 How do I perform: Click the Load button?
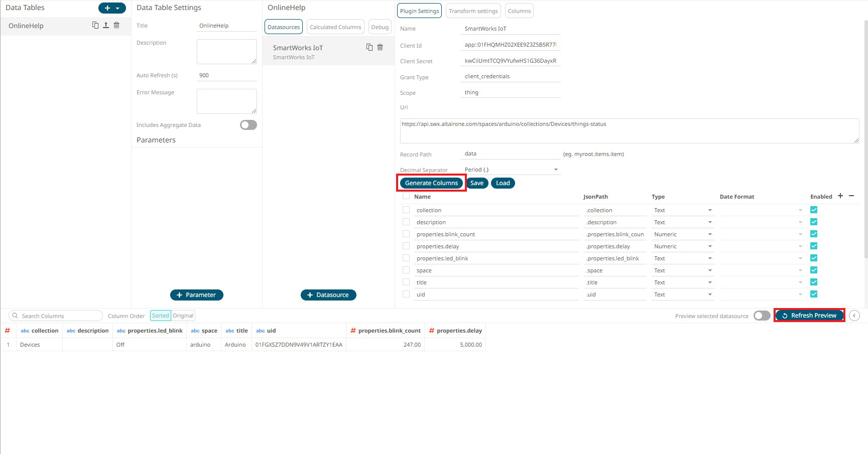point(503,183)
